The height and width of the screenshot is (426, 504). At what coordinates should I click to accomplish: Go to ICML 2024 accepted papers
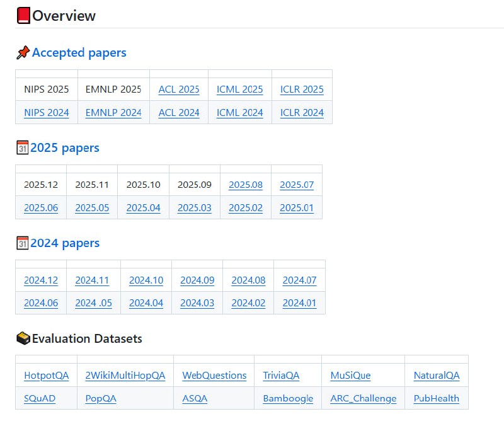(x=239, y=113)
